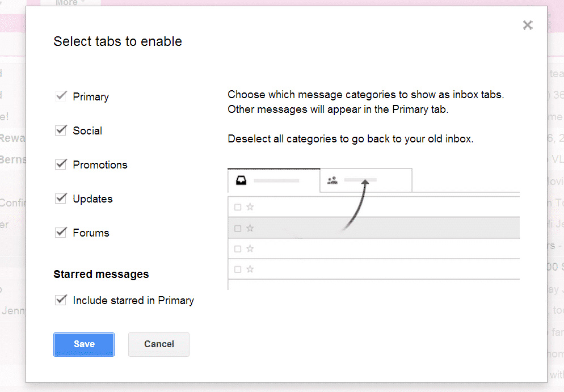The width and height of the screenshot is (564, 392).
Task: Uncheck the Updates tab checkbox
Action: 61,198
